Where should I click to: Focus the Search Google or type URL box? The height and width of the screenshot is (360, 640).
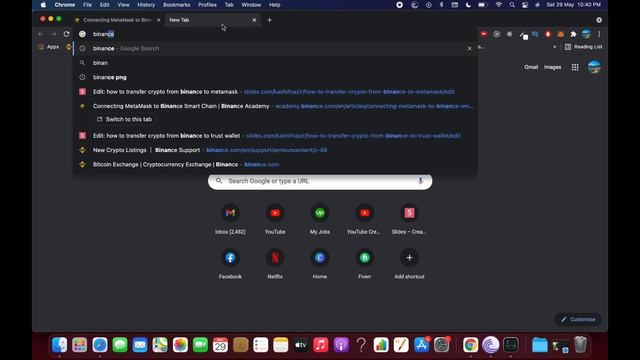point(320,181)
